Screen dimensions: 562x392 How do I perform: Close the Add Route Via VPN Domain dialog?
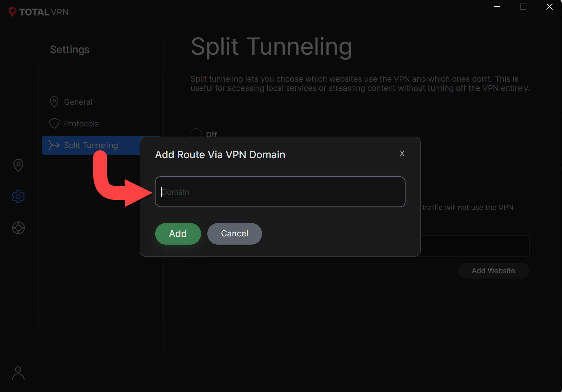402,153
